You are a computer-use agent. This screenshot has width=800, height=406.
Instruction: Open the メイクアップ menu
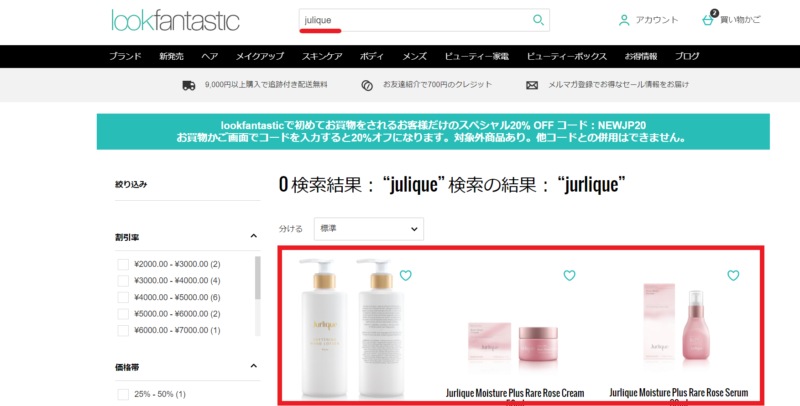point(259,56)
